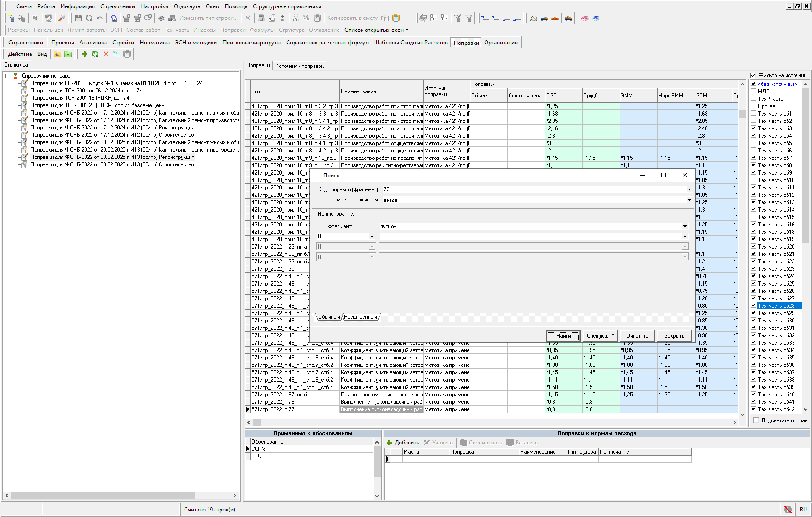The height and width of the screenshot is (517, 812).
Task: Click the green plus add icon
Action: [x=85, y=54]
